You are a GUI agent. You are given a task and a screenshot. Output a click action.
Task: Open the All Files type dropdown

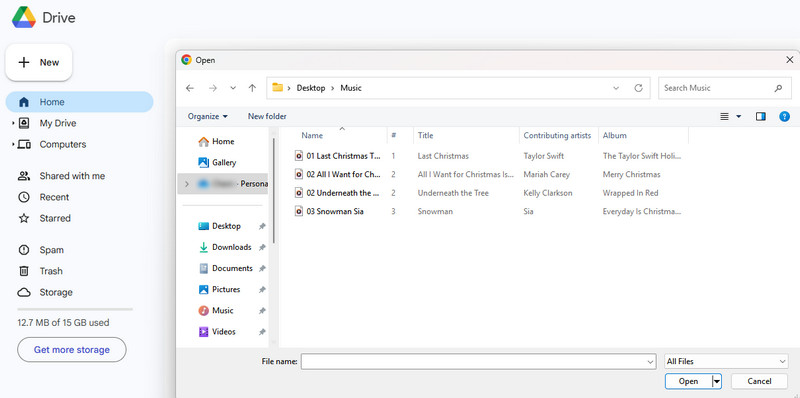tap(726, 361)
